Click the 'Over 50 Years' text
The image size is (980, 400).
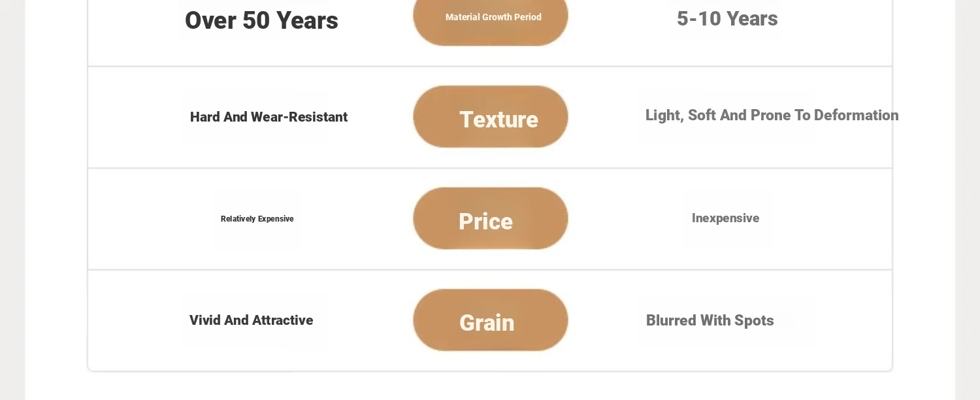point(261,20)
